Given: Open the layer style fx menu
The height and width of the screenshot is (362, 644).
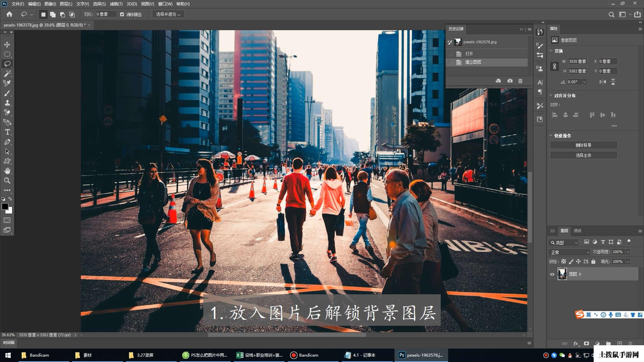Looking at the screenshot, I should (x=576, y=344).
